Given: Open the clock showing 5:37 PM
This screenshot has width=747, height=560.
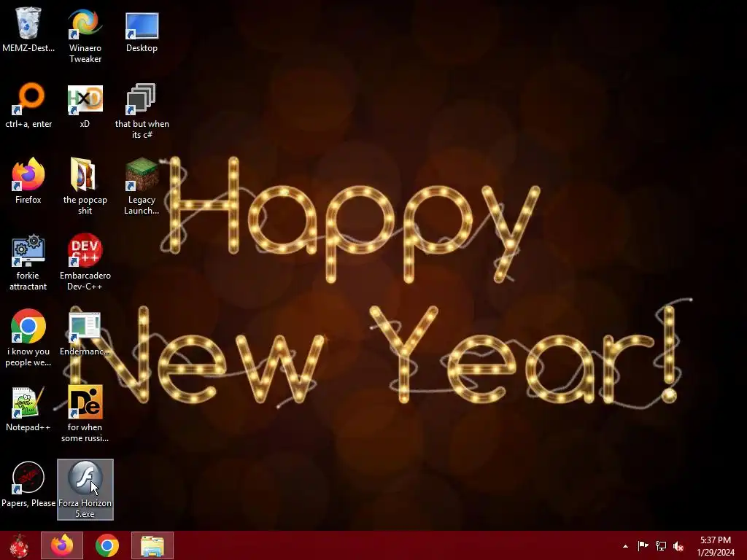Looking at the screenshot, I should 715,545.
